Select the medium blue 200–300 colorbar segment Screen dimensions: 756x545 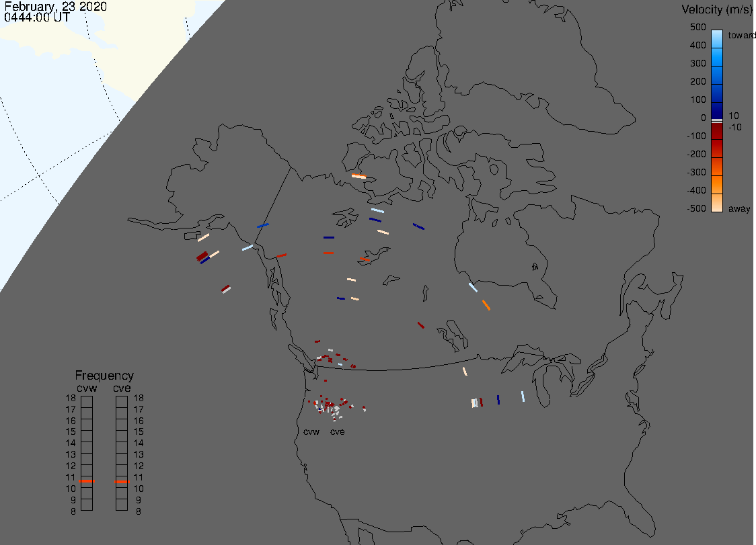tap(717, 75)
